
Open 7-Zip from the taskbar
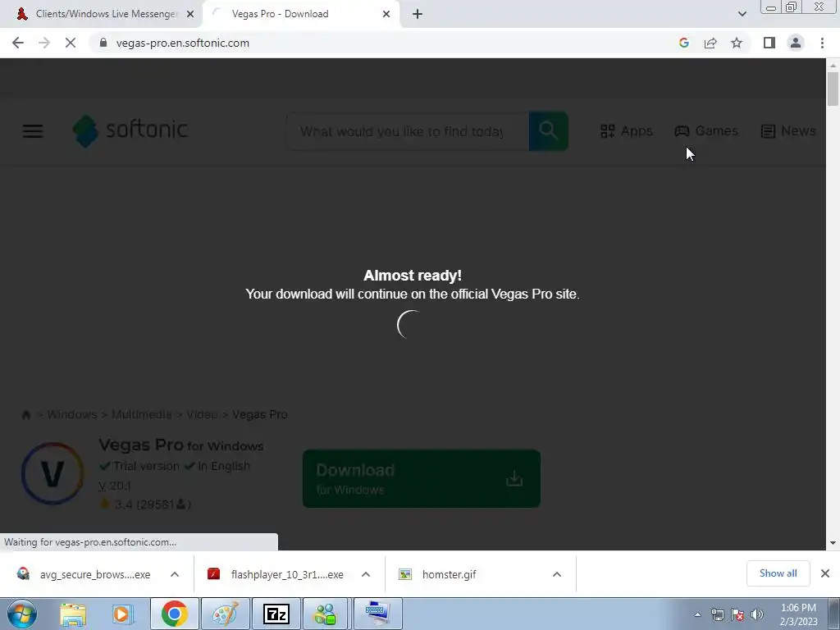(x=276, y=614)
